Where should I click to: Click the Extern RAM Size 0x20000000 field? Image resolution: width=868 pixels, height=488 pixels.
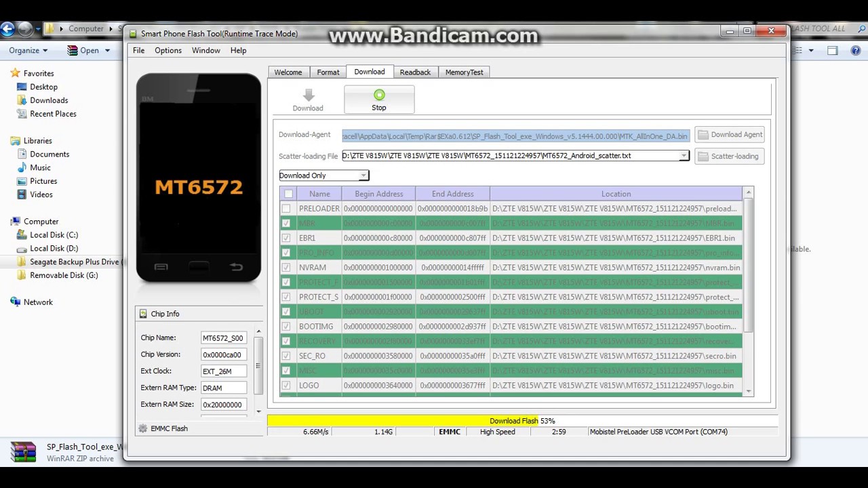point(224,405)
